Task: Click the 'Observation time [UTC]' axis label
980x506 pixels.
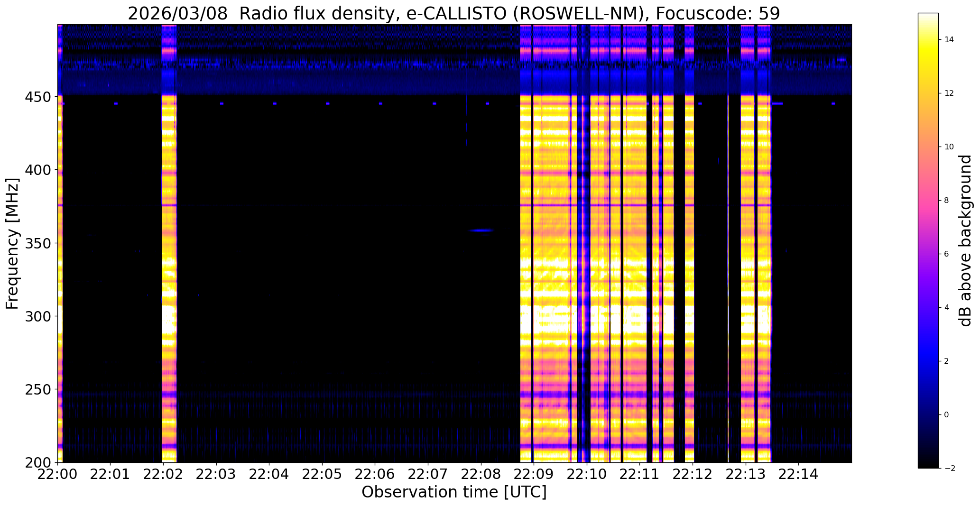Action: tap(454, 492)
